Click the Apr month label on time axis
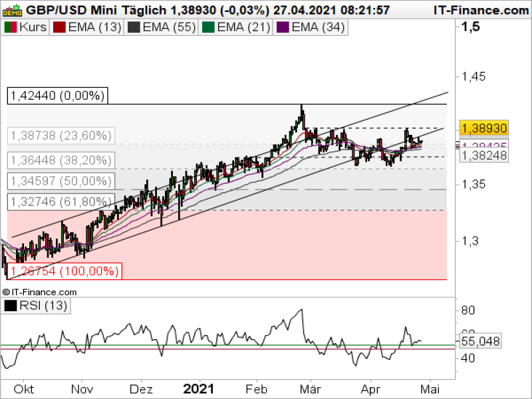532x399 pixels. pyautogui.click(x=370, y=389)
